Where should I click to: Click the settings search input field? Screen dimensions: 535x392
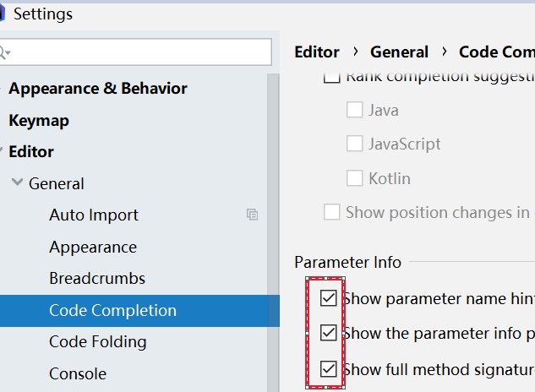[x=136, y=52]
